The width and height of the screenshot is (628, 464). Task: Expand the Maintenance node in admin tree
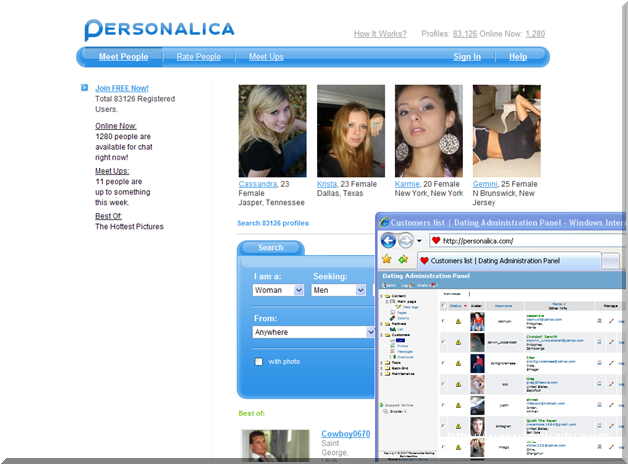pos(381,374)
